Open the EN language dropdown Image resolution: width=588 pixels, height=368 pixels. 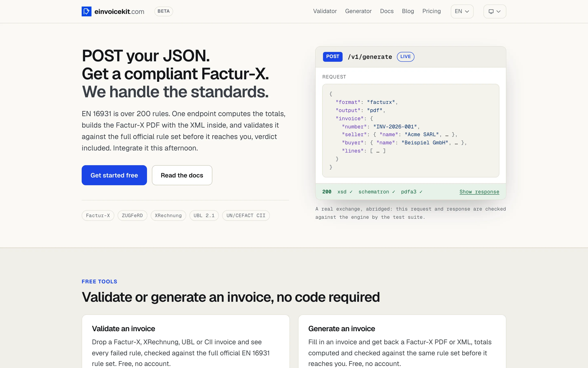coord(462,11)
